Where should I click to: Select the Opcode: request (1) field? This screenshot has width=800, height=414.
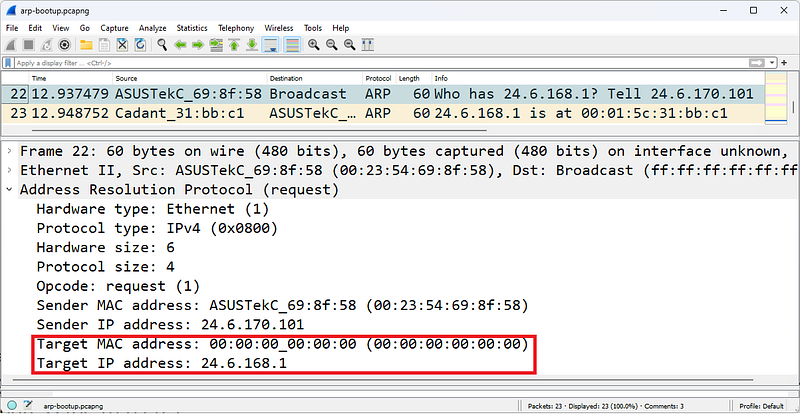(x=118, y=286)
